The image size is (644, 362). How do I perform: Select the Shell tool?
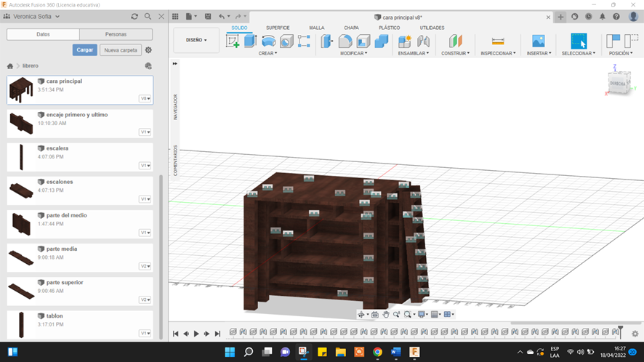point(363,41)
